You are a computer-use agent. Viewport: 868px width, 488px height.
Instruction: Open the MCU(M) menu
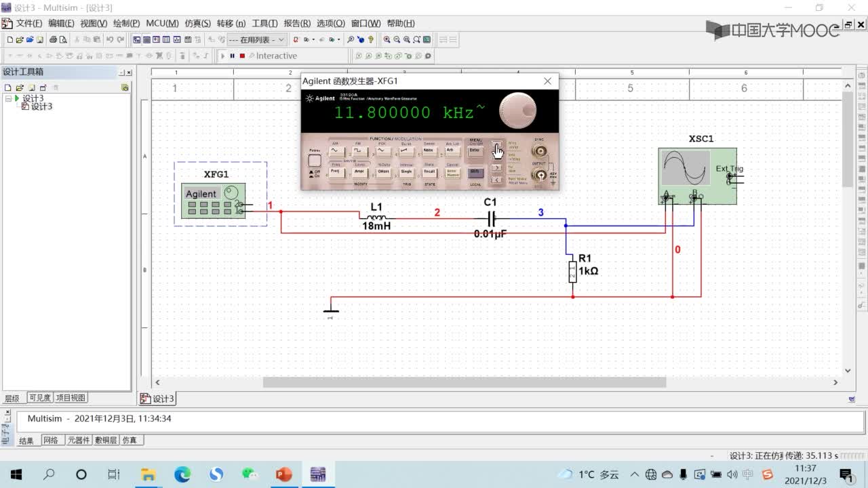(163, 23)
